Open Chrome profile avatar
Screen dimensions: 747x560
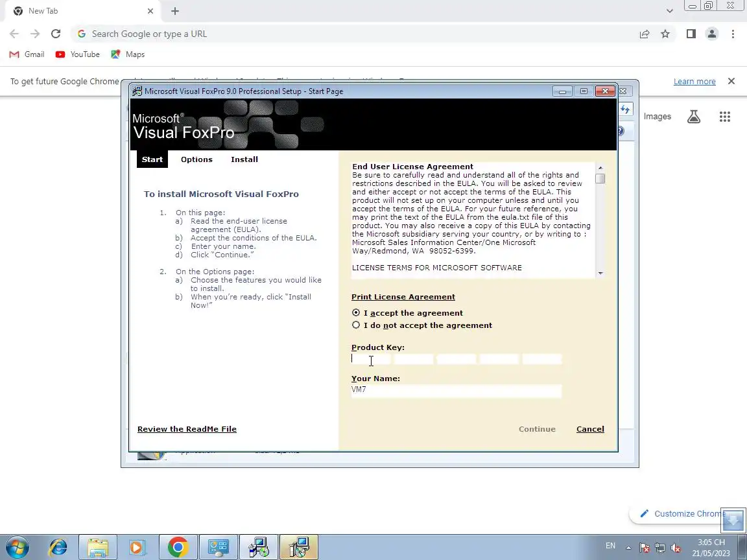[x=712, y=34]
